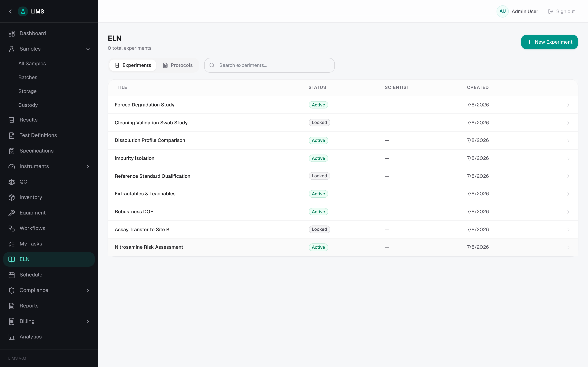The width and height of the screenshot is (588, 367).
Task: Open Inventory via its box icon
Action: 12,198
